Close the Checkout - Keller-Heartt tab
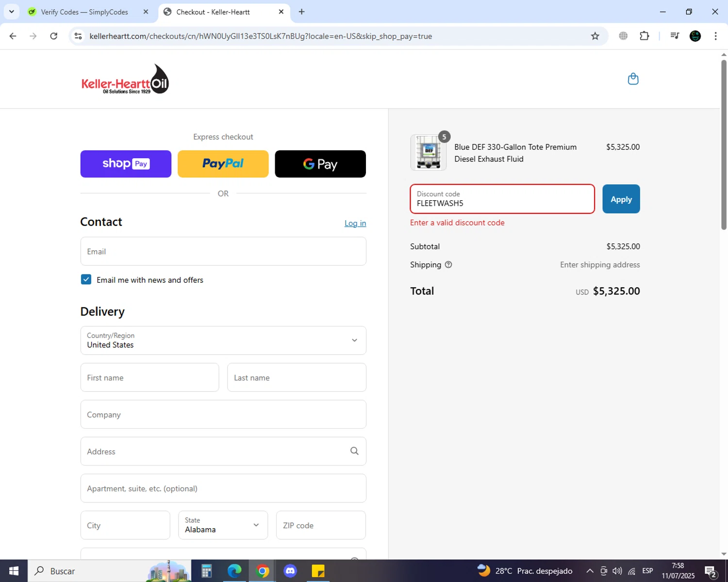The image size is (728, 582). coord(281,12)
